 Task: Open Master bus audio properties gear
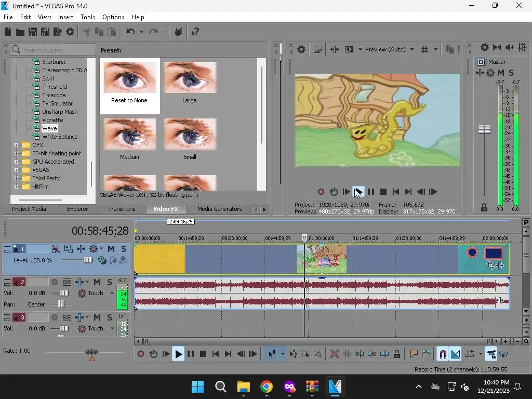pyautogui.click(x=485, y=47)
